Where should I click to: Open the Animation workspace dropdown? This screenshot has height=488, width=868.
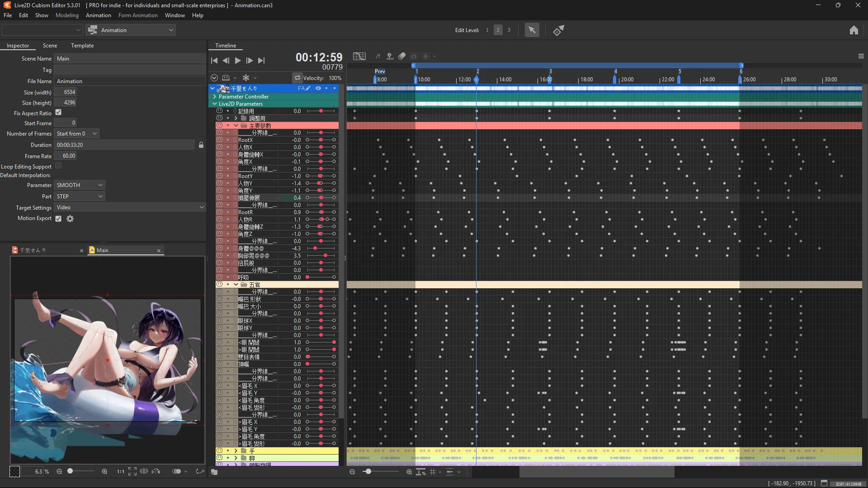point(131,30)
